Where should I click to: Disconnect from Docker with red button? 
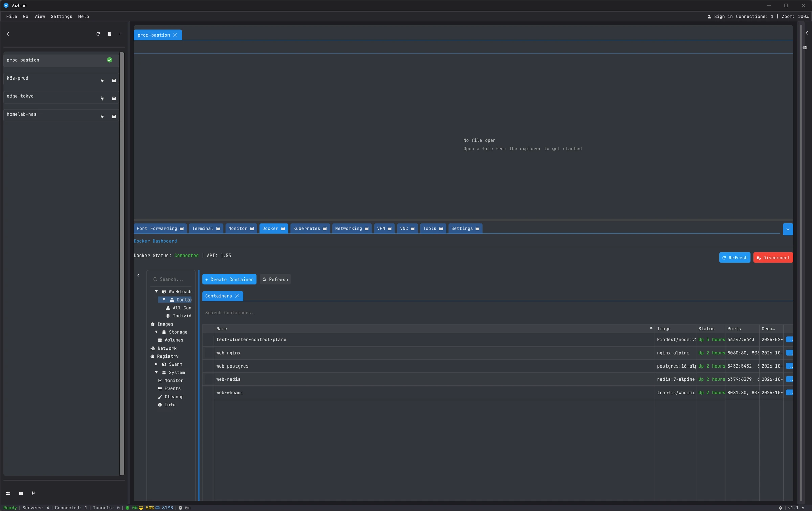click(773, 258)
